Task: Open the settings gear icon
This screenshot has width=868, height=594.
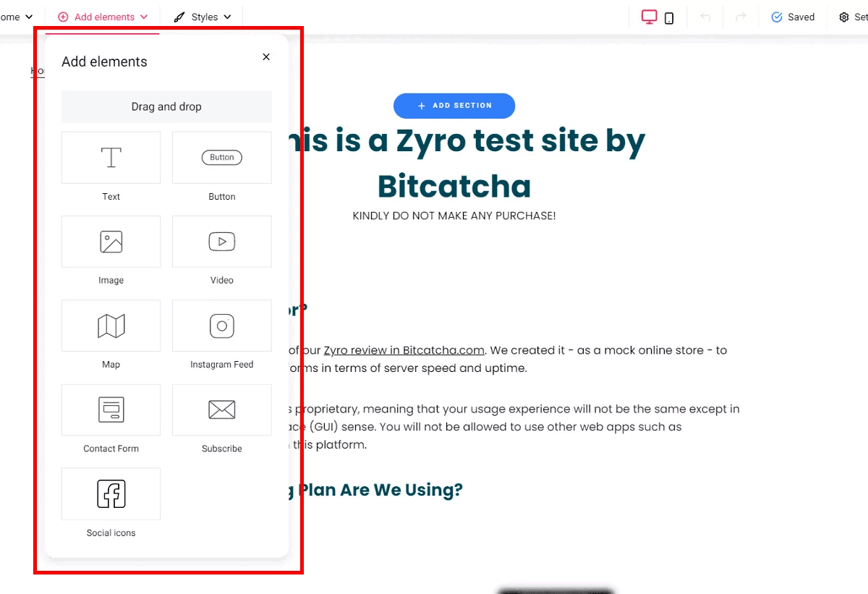Action: point(844,17)
